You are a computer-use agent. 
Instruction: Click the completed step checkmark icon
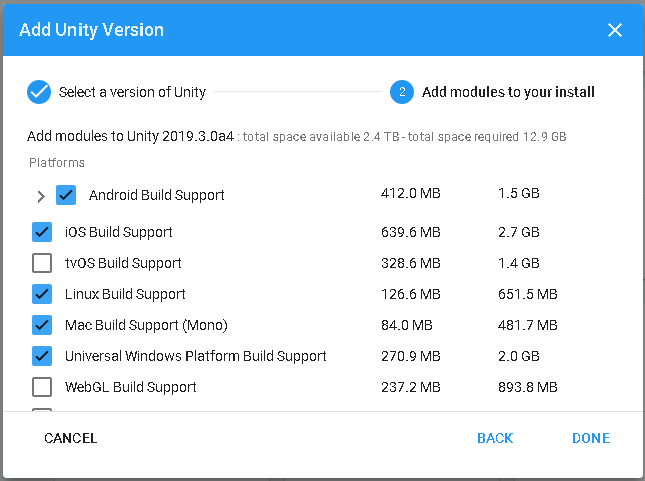tap(39, 92)
